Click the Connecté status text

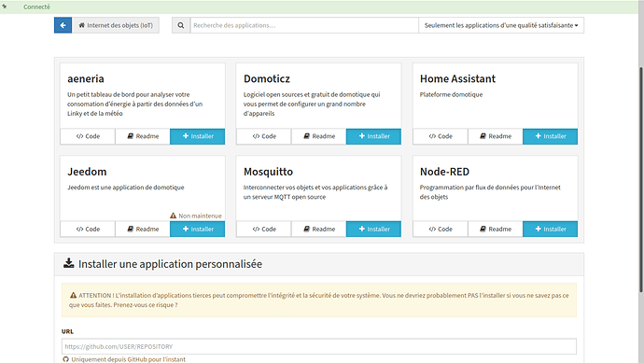click(x=36, y=7)
